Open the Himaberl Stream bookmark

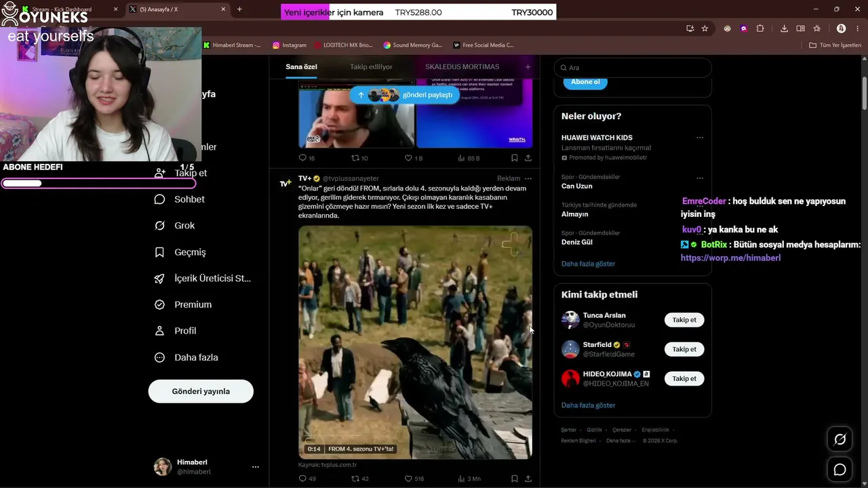pyautogui.click(x=232, y=45)
